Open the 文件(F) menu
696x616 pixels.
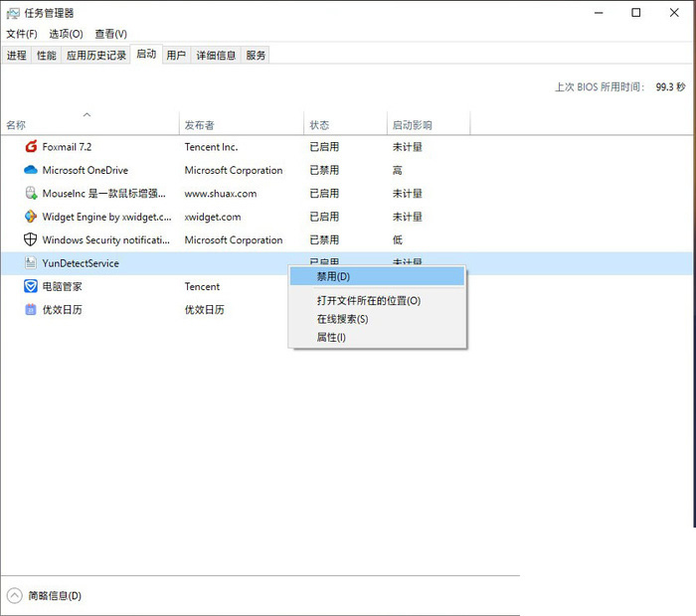pos(22,34)
